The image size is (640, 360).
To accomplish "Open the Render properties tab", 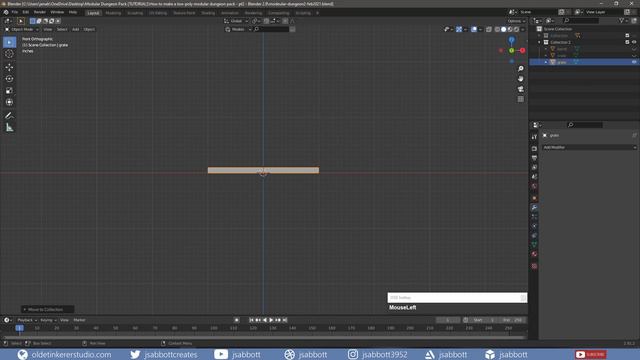I will point(534,149).
